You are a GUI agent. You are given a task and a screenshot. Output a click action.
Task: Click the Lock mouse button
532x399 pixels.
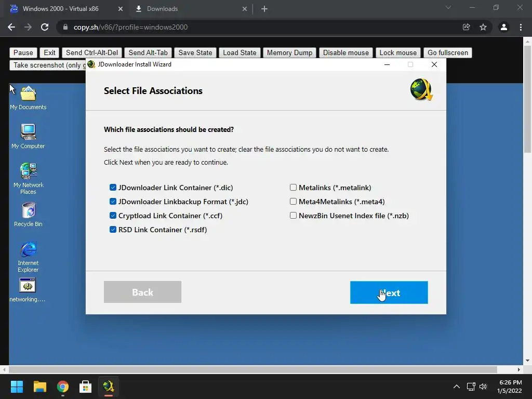click(x=398, y=52)
